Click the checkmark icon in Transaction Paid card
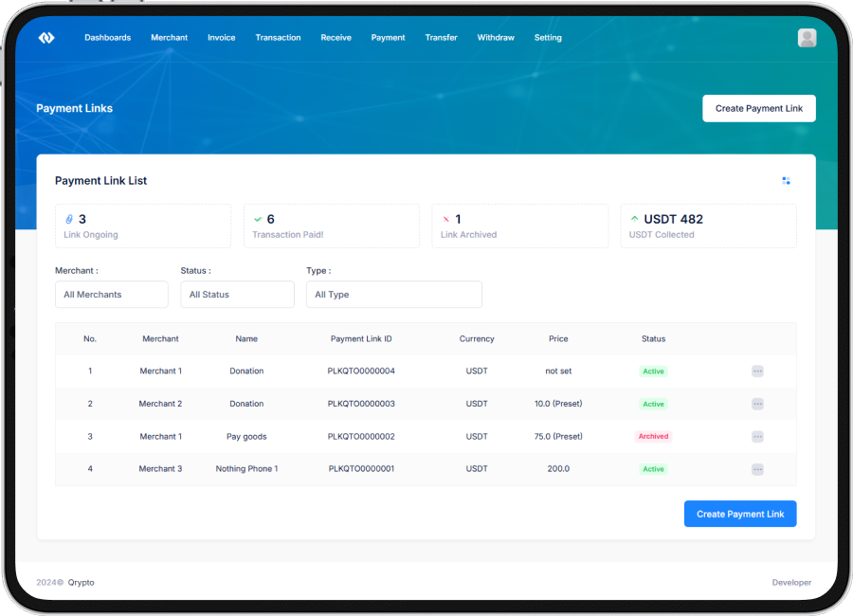 [x=258, y=219]
